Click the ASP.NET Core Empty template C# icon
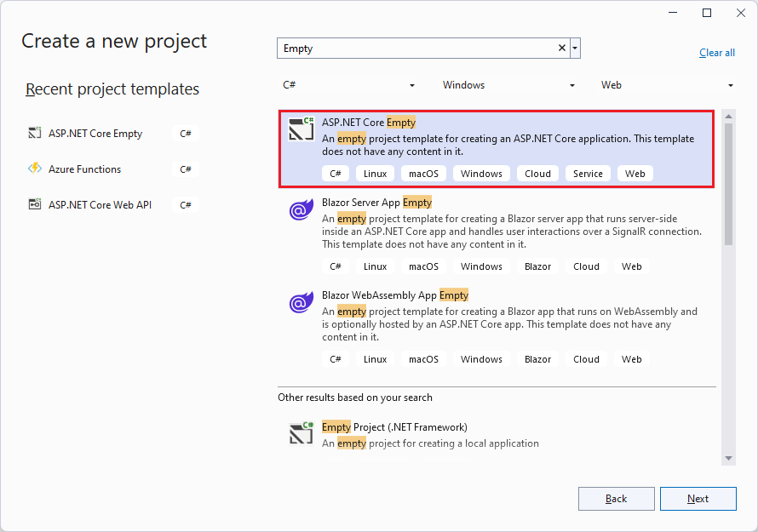Viewport: 758px width, 532px height. 301,130
